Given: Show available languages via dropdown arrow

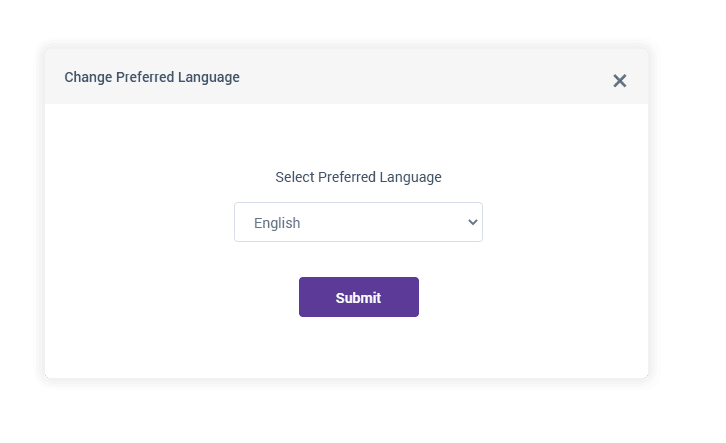Looking at the screenshot, I should (473, 222).
